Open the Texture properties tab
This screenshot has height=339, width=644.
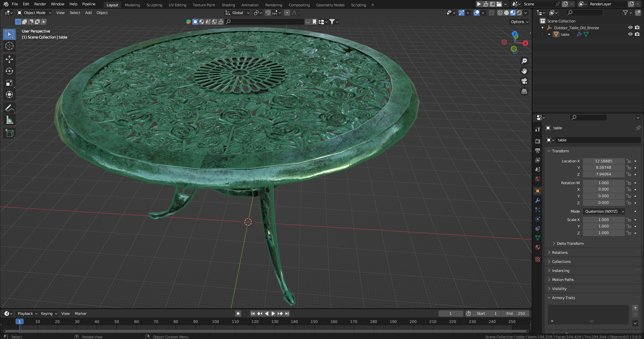[538, 259]
